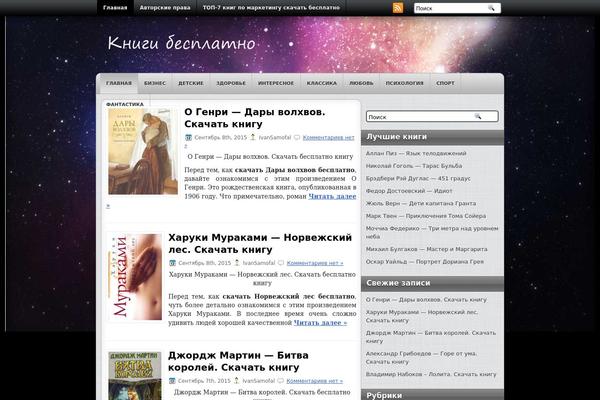Click the top bar search magnifier icon

point(491,8)
